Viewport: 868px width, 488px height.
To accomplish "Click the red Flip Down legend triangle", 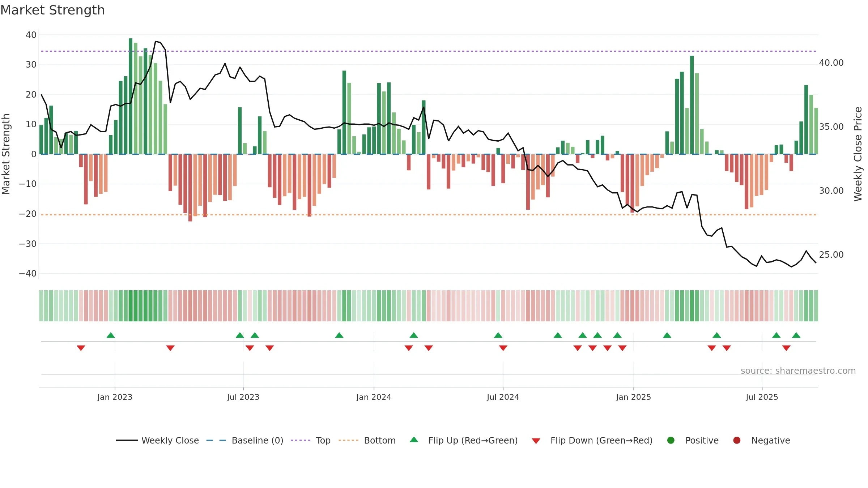I will [536, 441].
